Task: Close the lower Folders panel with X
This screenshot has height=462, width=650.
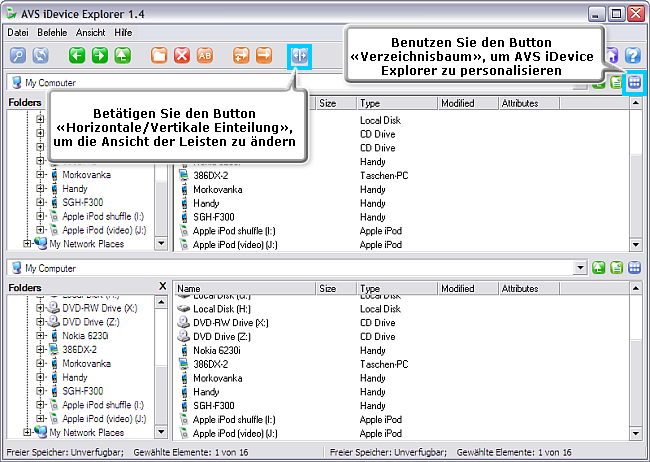Action: (162, 286)
